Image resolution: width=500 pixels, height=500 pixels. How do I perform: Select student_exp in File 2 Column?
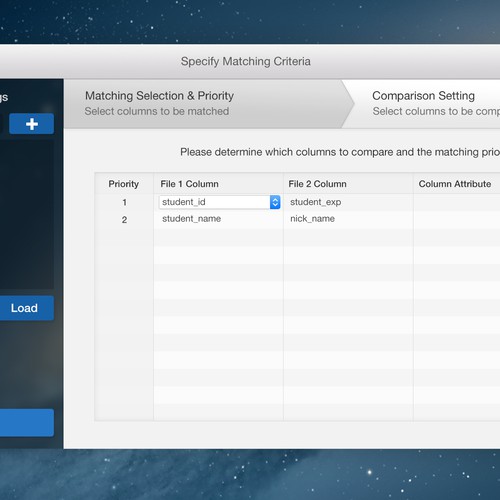coord(315,202)
